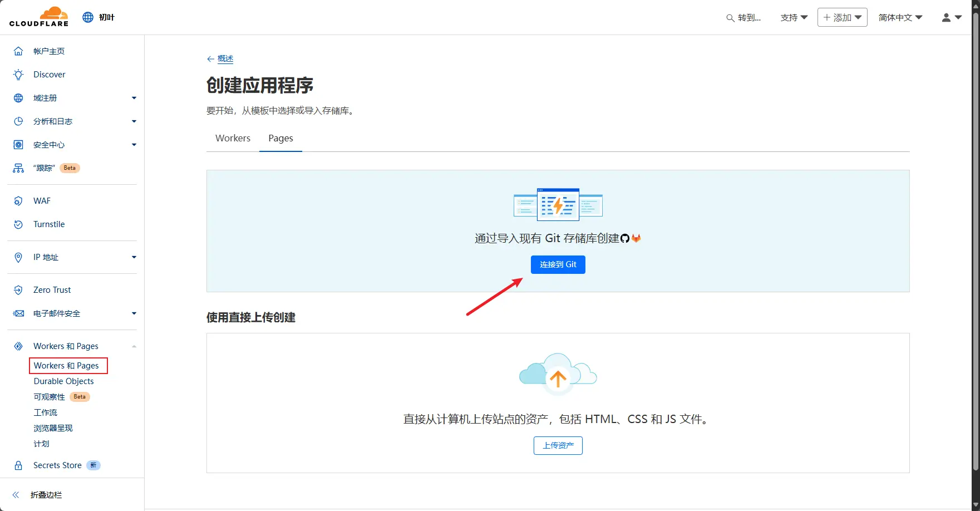Screen dimensions: 980x511
Task: Expand the 安全中心 sidebar section
Action: click(x=134, y=145)
